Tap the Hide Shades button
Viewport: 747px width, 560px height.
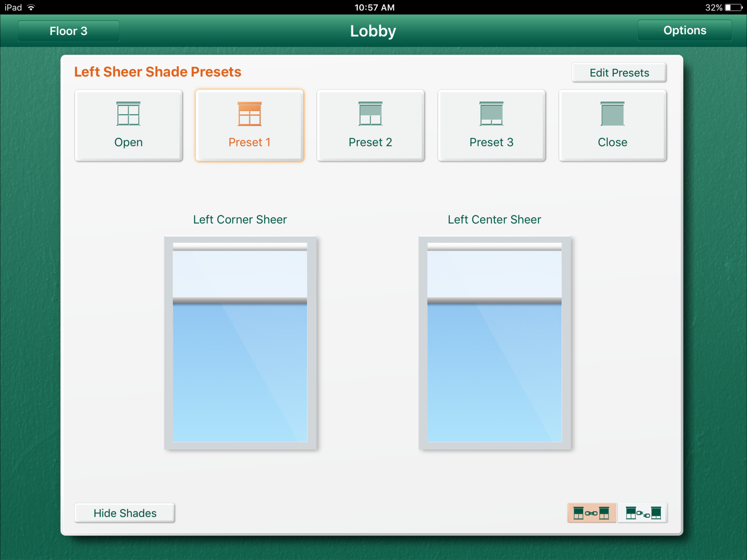tap(125, 513)
